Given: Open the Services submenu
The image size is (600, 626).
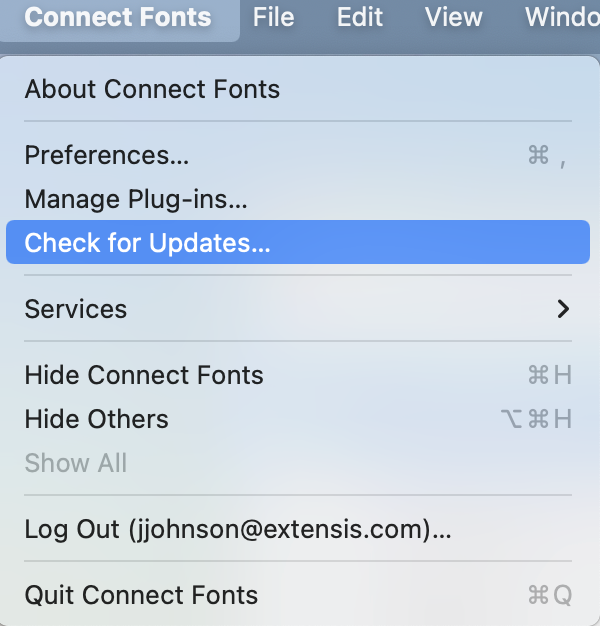Looking at the screenshot, I should point(76,309).
